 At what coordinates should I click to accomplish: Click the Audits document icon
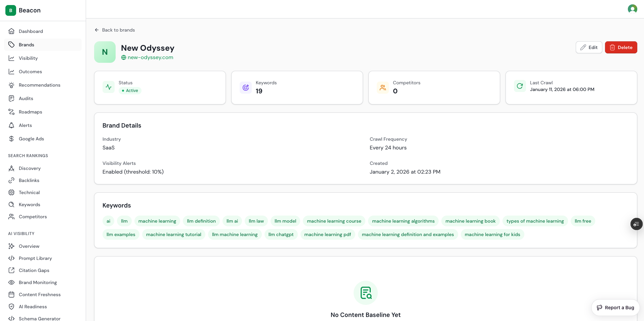(x=11, y=98)
